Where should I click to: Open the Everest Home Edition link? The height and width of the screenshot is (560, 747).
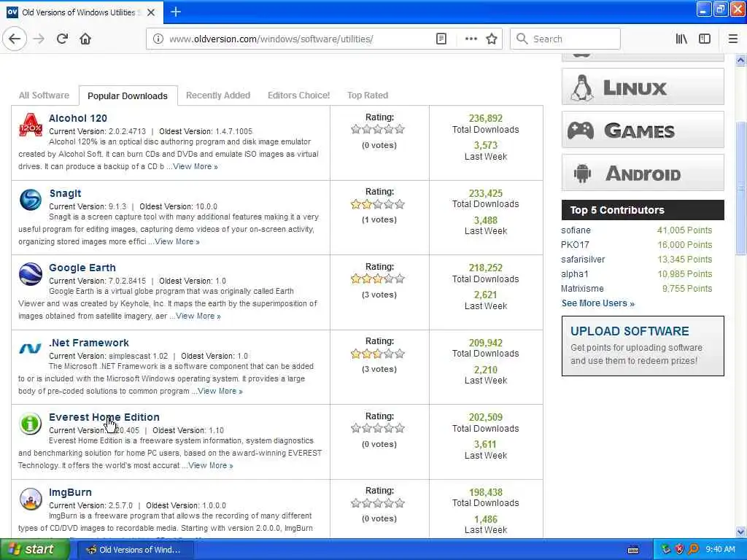(104, 417)
